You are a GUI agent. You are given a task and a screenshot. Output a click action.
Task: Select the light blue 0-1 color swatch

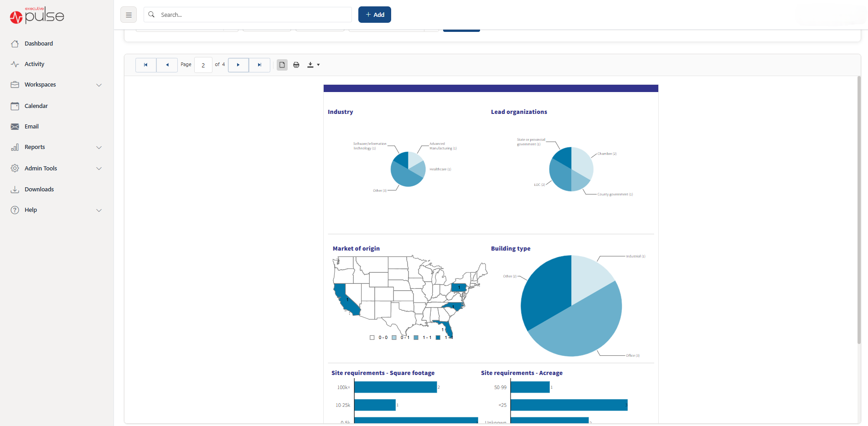pos(394,337)
